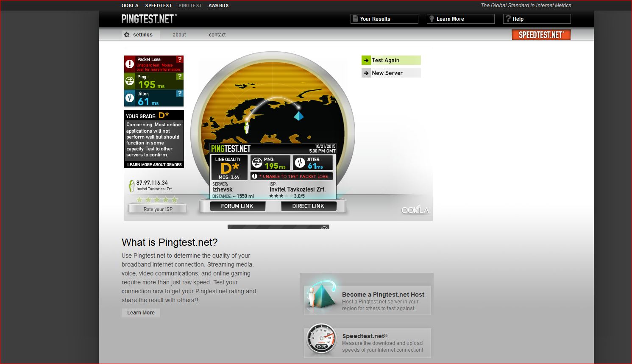Click the jitter icon in the result card

coord(300,163)
